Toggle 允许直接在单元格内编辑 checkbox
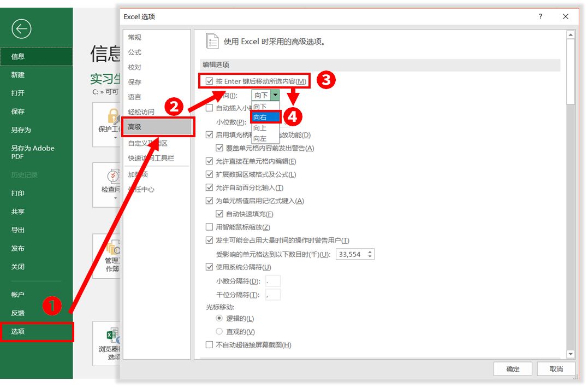588x387 pixels. pos(209,161)
